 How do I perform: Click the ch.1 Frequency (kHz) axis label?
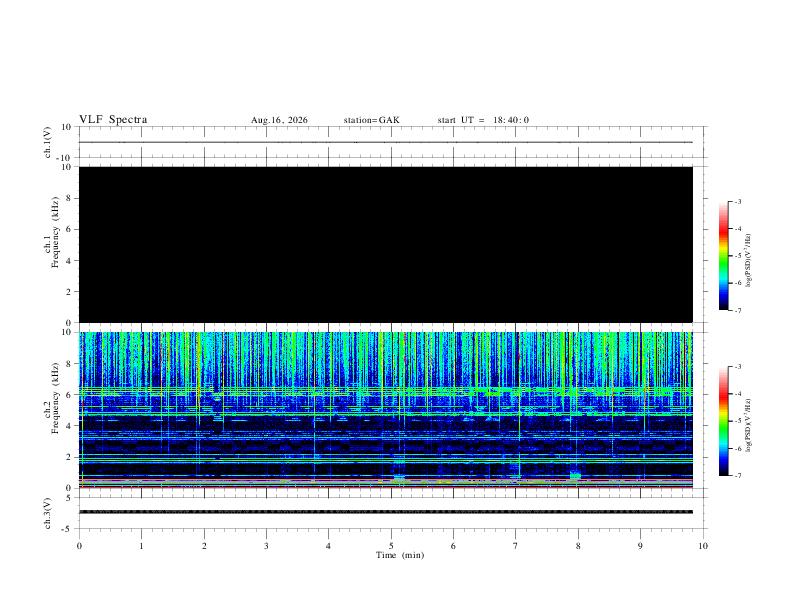point(52,244)
